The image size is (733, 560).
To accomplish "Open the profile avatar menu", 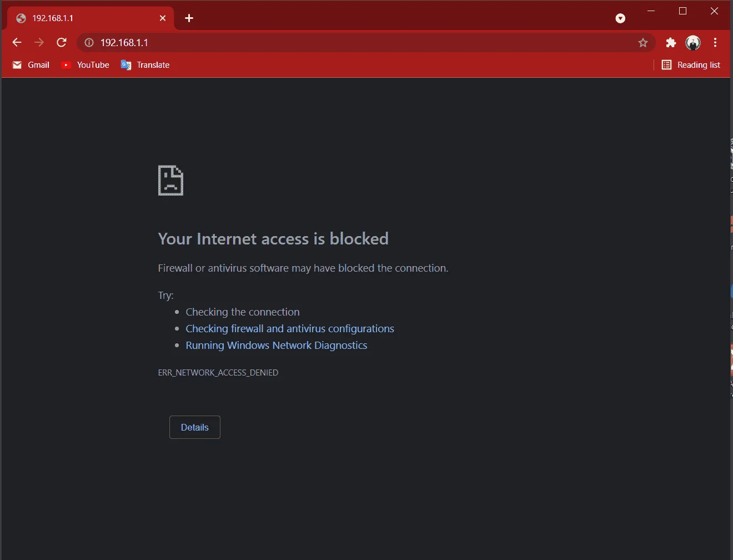I will (693, 43).
